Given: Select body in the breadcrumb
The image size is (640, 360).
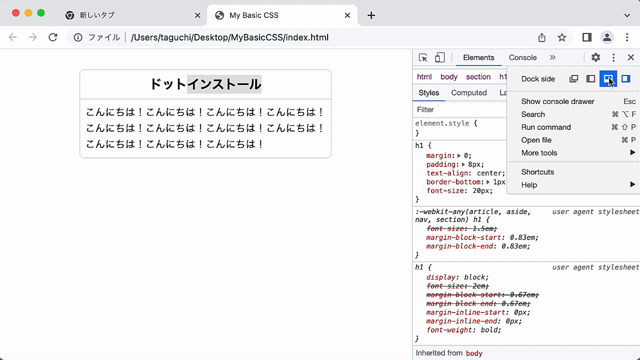Looking at the screenshot, I should coord(449,77).
